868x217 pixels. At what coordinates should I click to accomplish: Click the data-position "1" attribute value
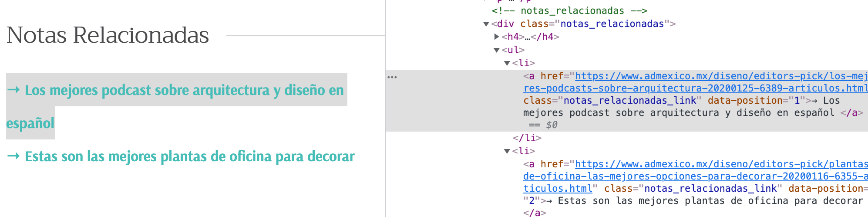pos(797,101)
